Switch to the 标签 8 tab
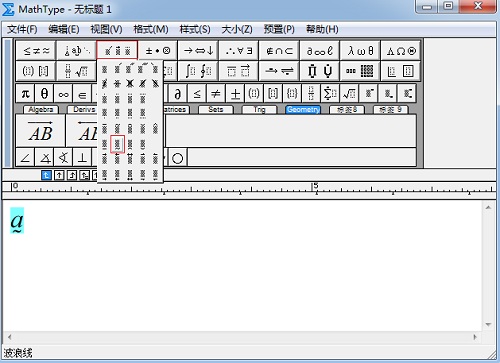The height and width of the screenshot is (363, 500). pos(347,109)
